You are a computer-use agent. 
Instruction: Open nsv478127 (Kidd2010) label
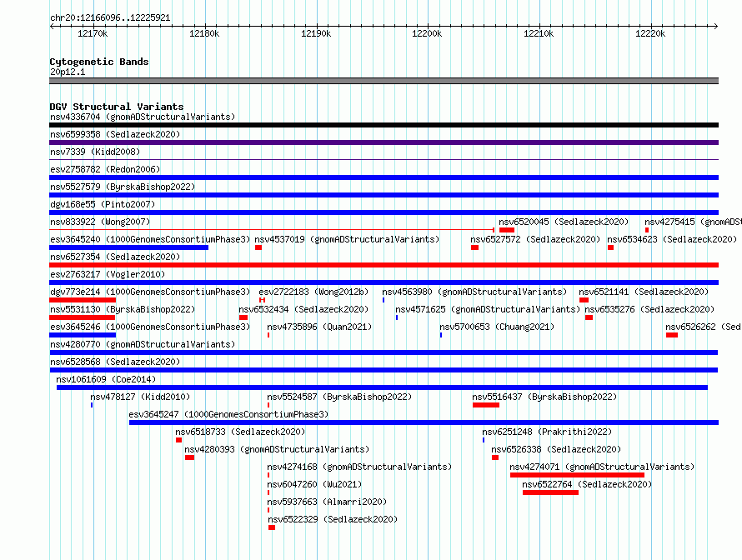(x=140, y=397)
